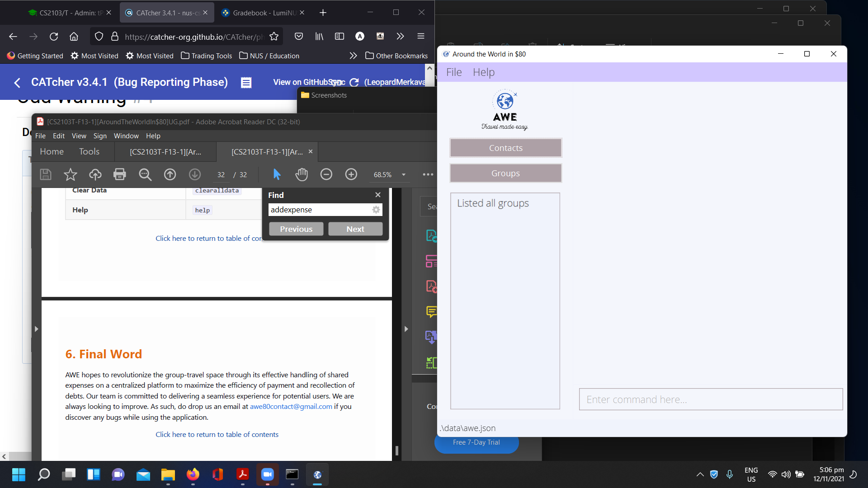The image size is (868, 488).
Task: Expand Acrobat left navigation pane arrow
Action: click(36, 329)
